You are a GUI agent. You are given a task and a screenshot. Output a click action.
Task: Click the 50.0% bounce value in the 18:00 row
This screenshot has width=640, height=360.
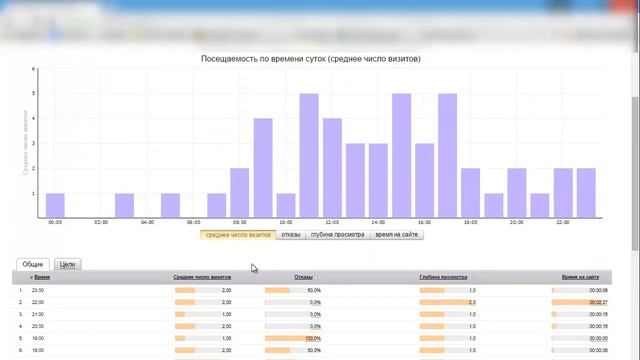(x=314, y=350)
